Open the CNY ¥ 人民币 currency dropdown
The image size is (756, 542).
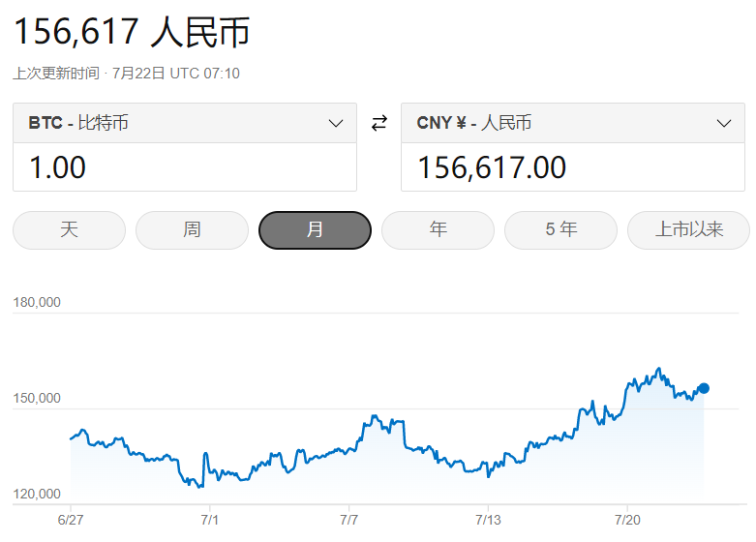[x=573, y=123]
